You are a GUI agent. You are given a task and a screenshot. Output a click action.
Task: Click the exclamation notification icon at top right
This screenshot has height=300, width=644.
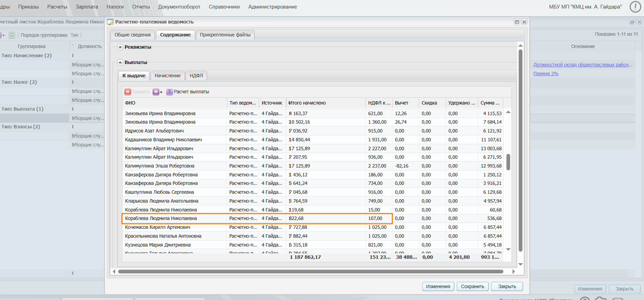click(x=635, y=7)
